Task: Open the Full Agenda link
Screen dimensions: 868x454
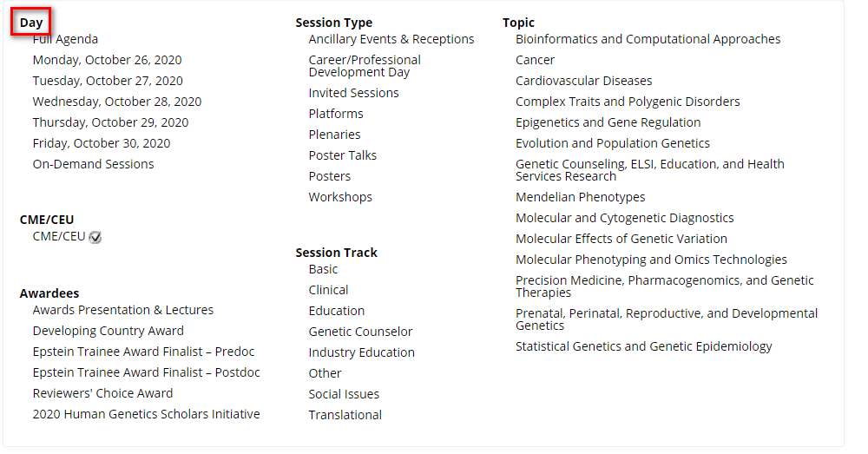Action: 65,39
